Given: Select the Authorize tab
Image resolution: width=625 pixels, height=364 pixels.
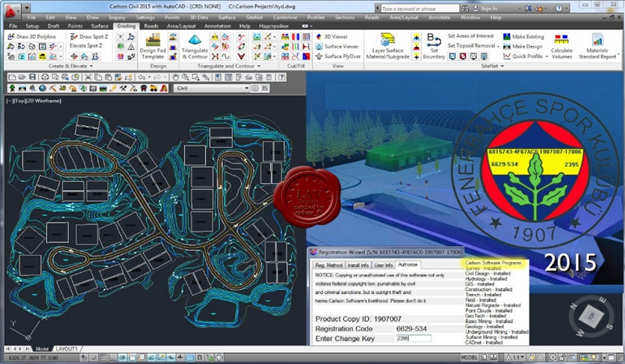Looking at the screenshot, I should point(408,264).
